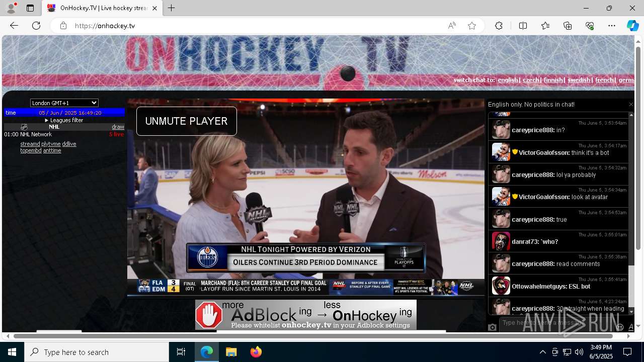Switch chat to swedish
Screen dimensions: 644x362
coord(579,80)
